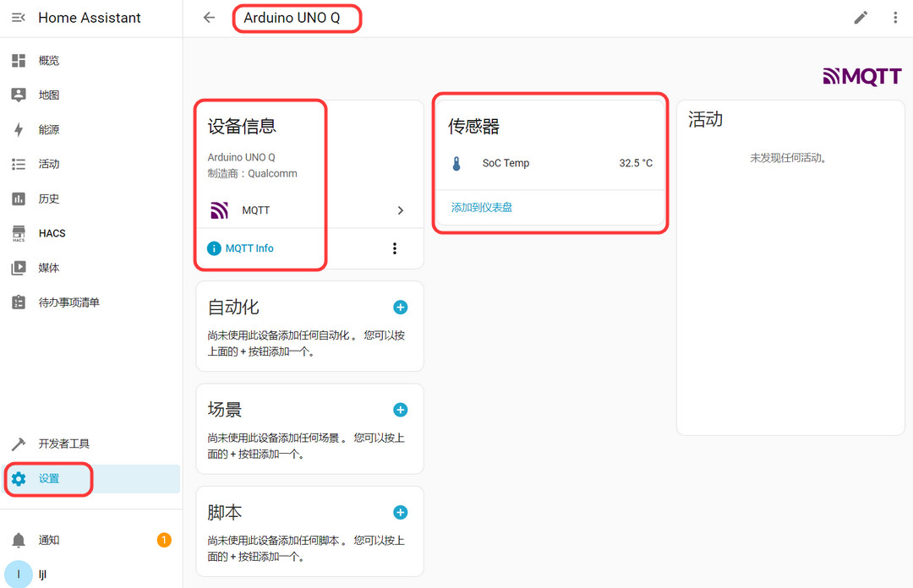Click the Home Assistant sidebar title
The image size is (913, 588).
tap(89, 18)
